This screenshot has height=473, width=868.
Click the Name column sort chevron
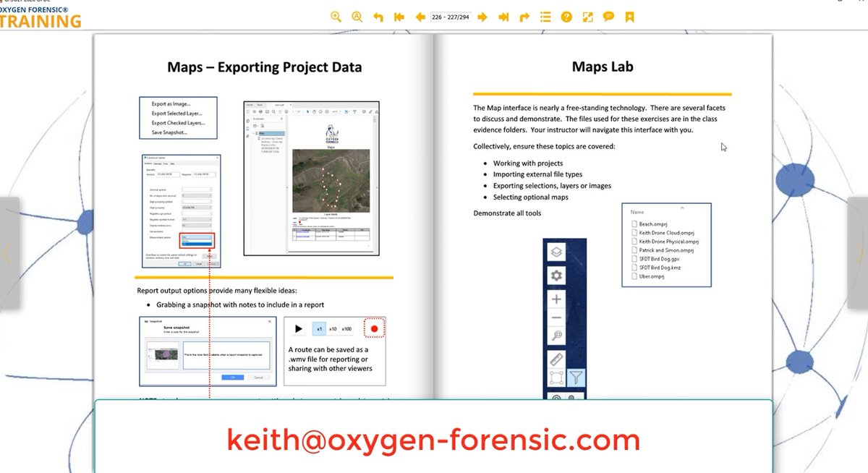[683, 208]
